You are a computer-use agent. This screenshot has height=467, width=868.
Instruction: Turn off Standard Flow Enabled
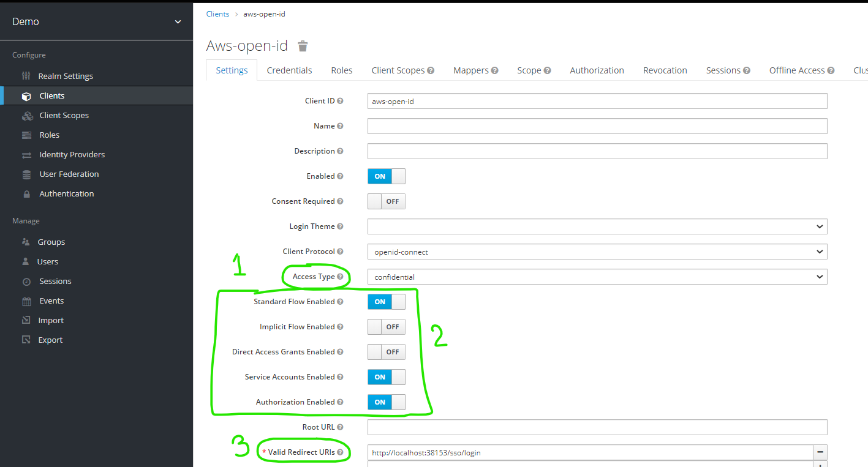pos(386,301)
